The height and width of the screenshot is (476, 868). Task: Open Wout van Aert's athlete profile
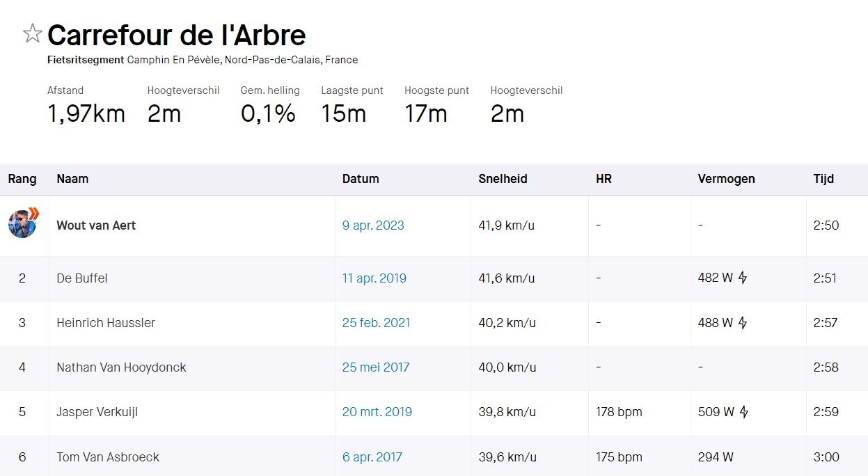[96, 225]
